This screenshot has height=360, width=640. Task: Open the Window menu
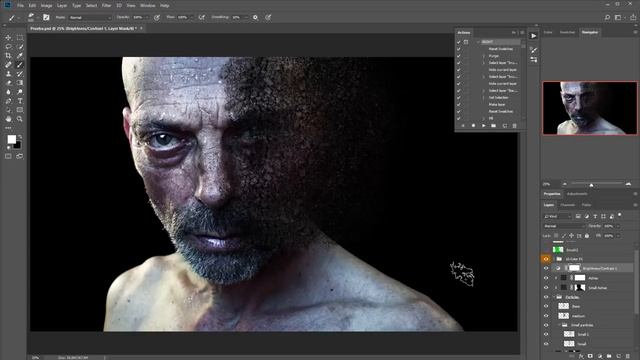click(x=148, y=6)
